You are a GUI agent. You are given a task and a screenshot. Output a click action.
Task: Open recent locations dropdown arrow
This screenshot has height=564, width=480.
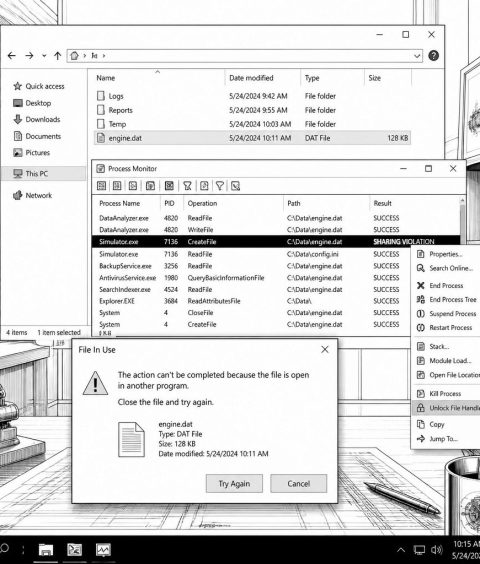44,56
